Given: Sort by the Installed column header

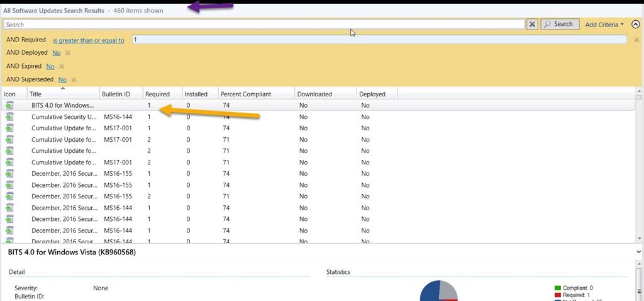Looking at the screenshot, I should 200,94.
